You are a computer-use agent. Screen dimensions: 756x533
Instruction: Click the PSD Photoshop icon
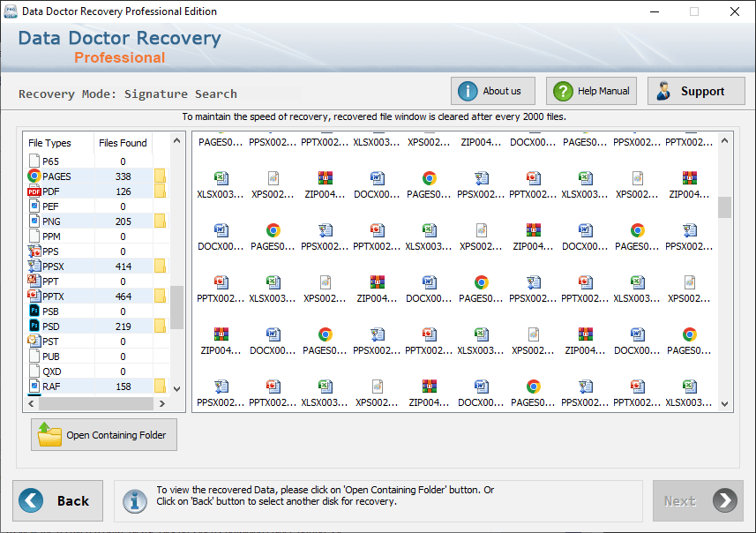[34, 327]
